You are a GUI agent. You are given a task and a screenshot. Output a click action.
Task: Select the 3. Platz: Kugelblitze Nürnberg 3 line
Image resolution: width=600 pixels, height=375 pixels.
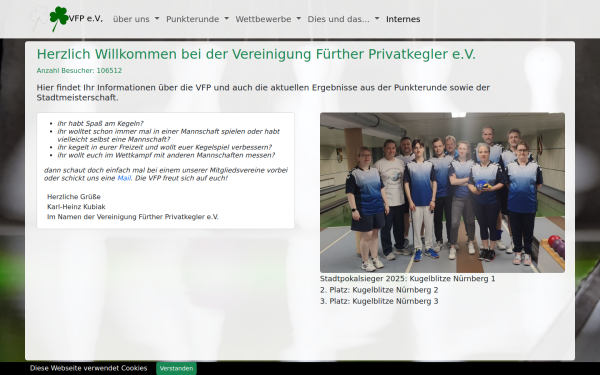tap(379, 301)
